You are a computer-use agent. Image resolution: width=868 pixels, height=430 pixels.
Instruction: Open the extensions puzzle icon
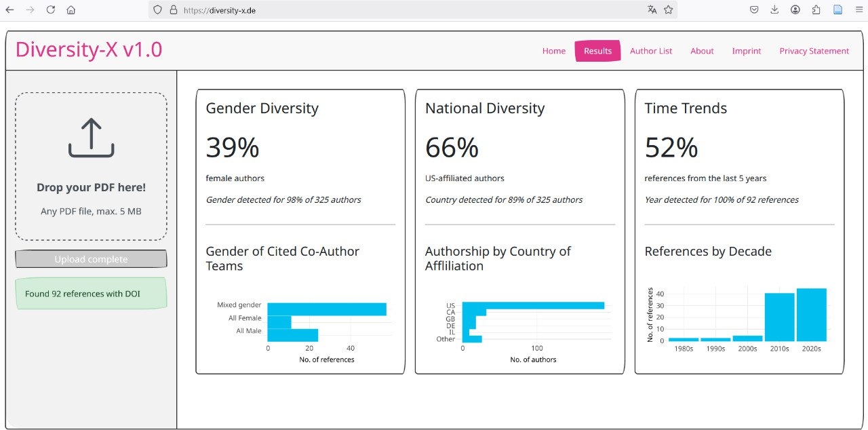816,10
